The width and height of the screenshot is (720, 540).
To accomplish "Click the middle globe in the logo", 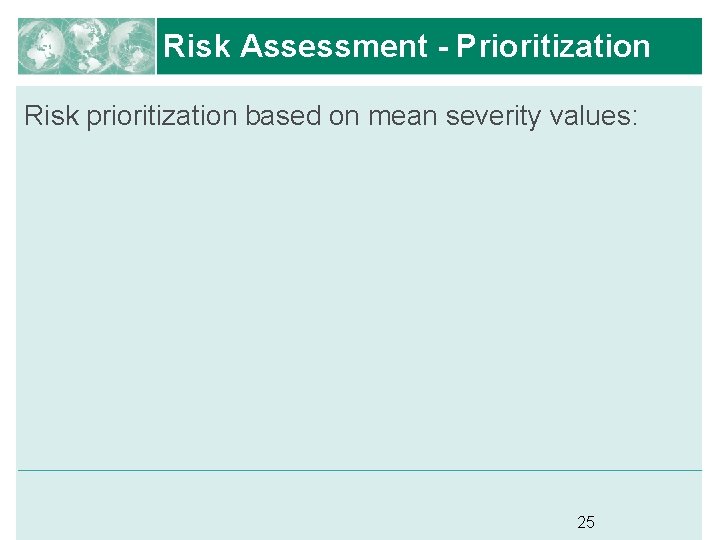I will click(x=86, y=46).
